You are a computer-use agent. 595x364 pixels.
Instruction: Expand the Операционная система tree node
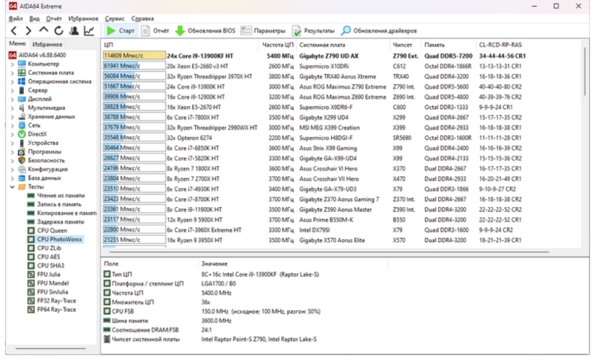(x=12, y=82)
